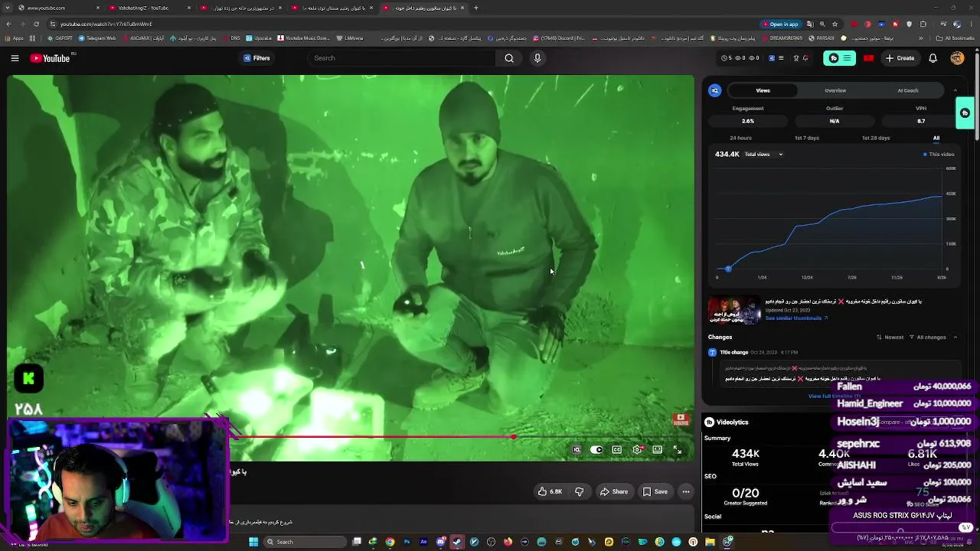Viewport: 980px width, 551px height.
Task: Go to the YouTube home logo
Action: click(51, 58)
